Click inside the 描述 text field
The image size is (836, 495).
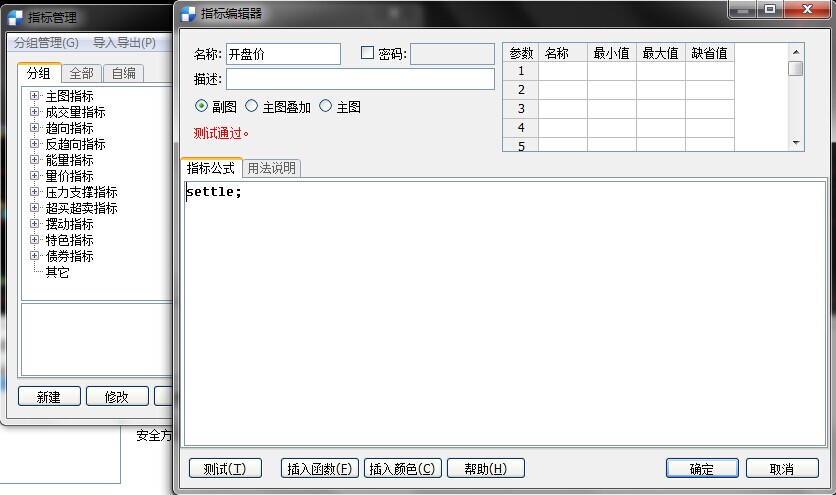(360, 79)
